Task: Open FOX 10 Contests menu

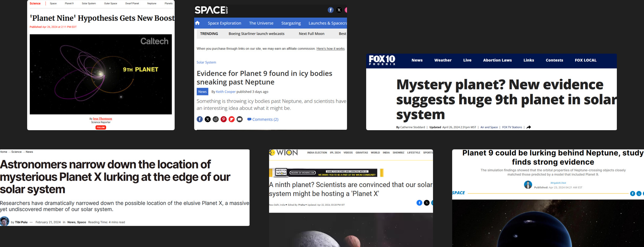Action: click(x=554, y=60)
